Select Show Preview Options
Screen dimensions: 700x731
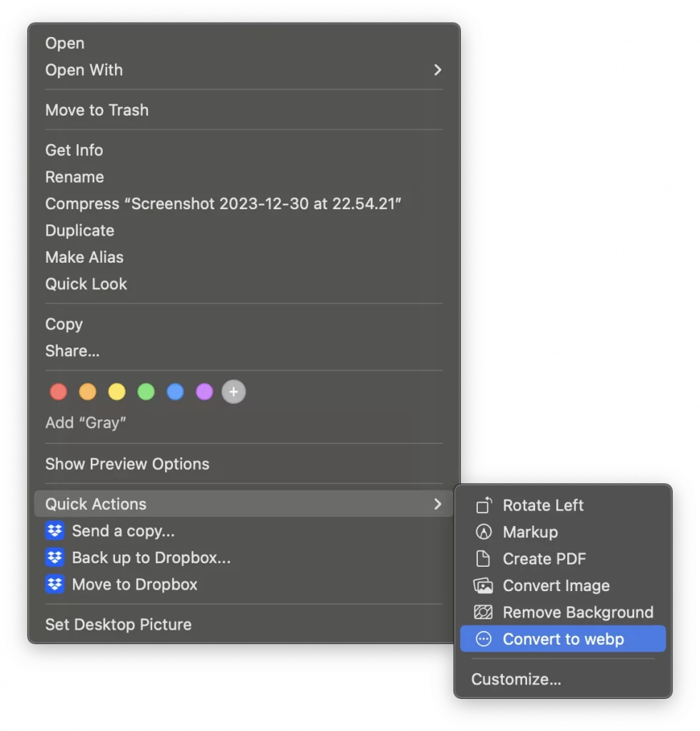[x=127, y=464]
